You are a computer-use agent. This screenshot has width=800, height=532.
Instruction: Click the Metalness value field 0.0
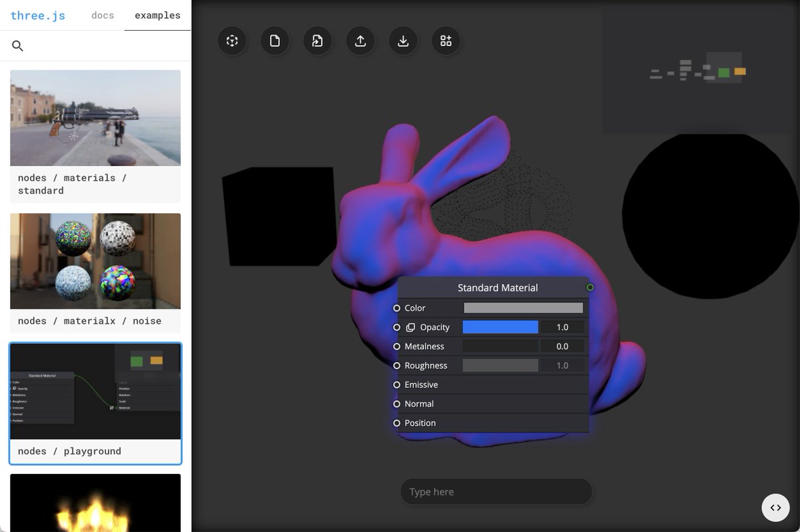tap(562, 347)
